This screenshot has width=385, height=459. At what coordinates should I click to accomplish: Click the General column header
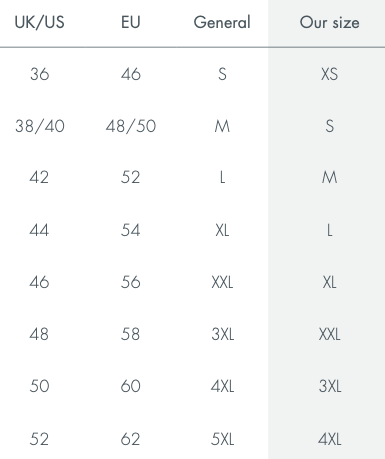[x=222, y=23]
